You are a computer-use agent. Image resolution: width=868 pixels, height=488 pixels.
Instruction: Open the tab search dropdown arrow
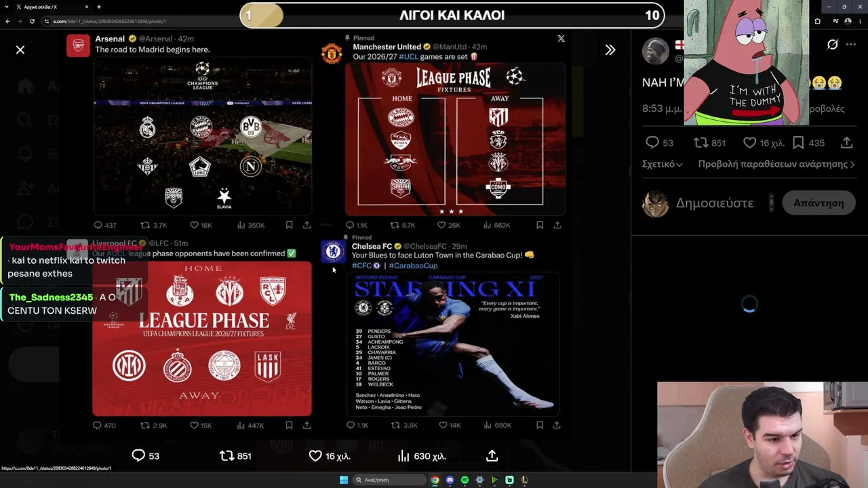[x=6, y=7]
